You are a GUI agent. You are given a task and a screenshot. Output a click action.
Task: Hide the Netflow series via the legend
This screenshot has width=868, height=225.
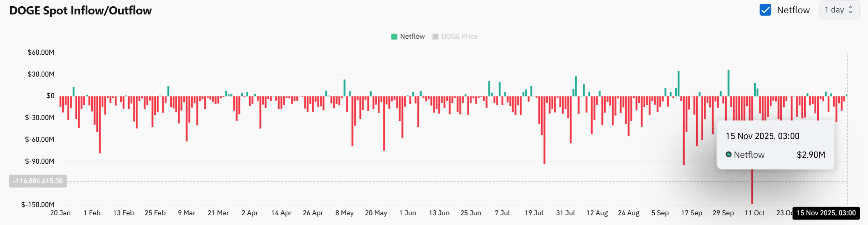409,36
